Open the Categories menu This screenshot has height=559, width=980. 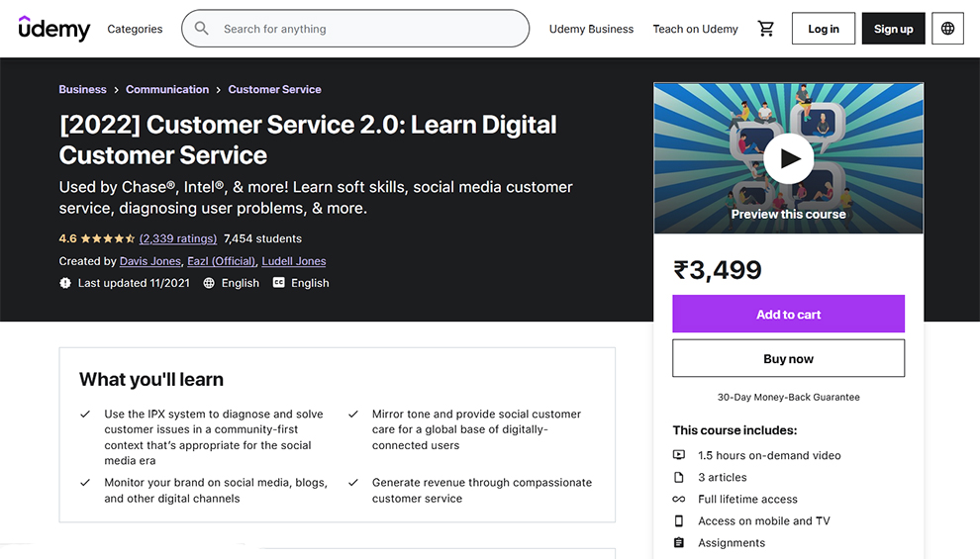(x=135, y=29)
